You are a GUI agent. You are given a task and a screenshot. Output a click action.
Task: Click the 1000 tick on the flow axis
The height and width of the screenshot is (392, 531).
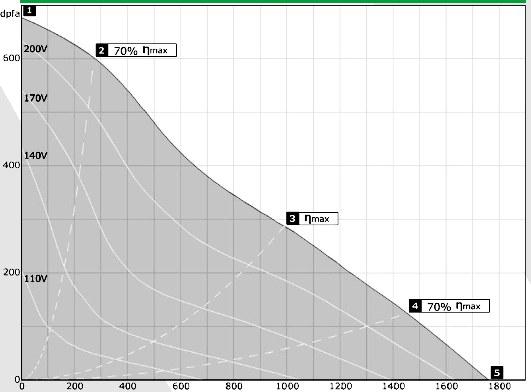287,386
